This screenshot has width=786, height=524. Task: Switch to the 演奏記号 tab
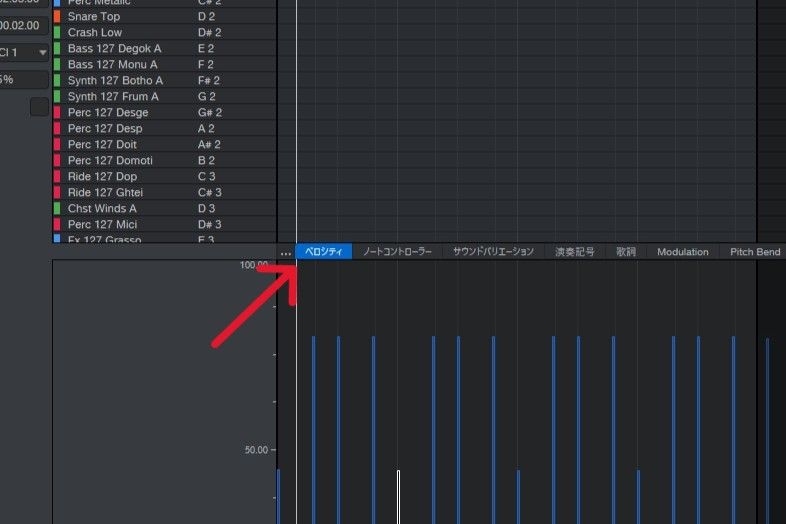tap(575, 252)
